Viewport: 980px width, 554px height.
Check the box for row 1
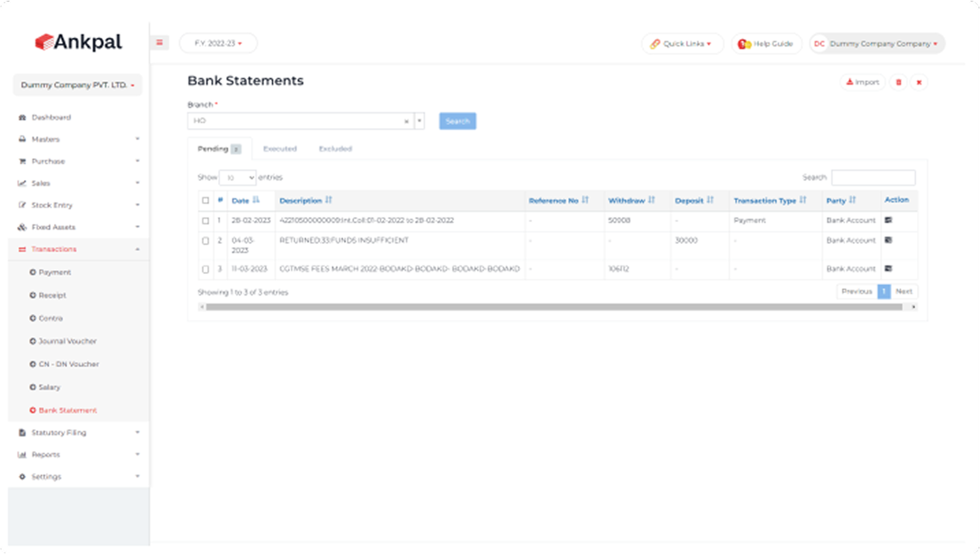[205, 221]
